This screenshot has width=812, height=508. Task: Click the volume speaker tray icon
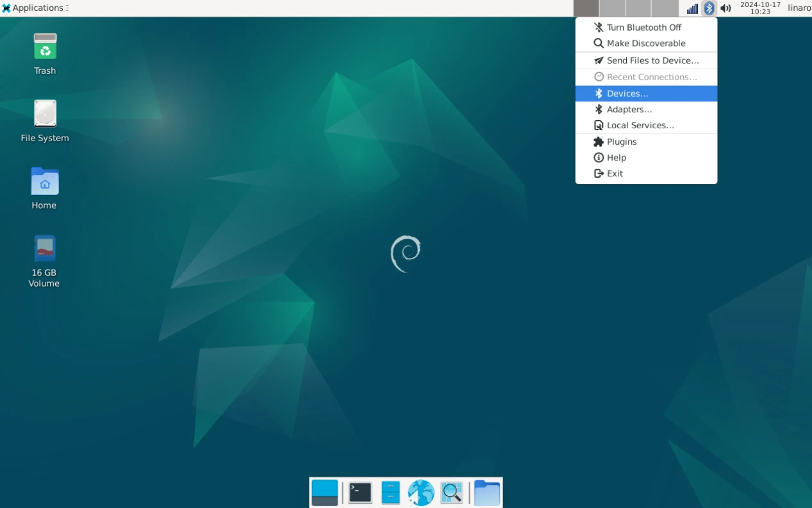tap(725, 8)
